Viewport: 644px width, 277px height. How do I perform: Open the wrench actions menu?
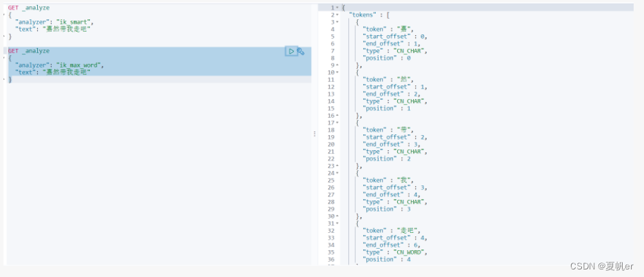[301, 51]
